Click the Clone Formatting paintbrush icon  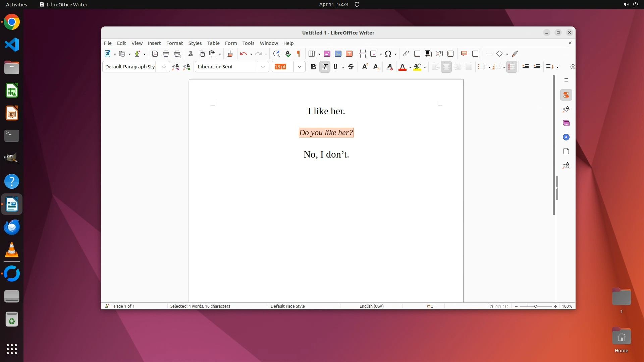[x=230, y=54]
